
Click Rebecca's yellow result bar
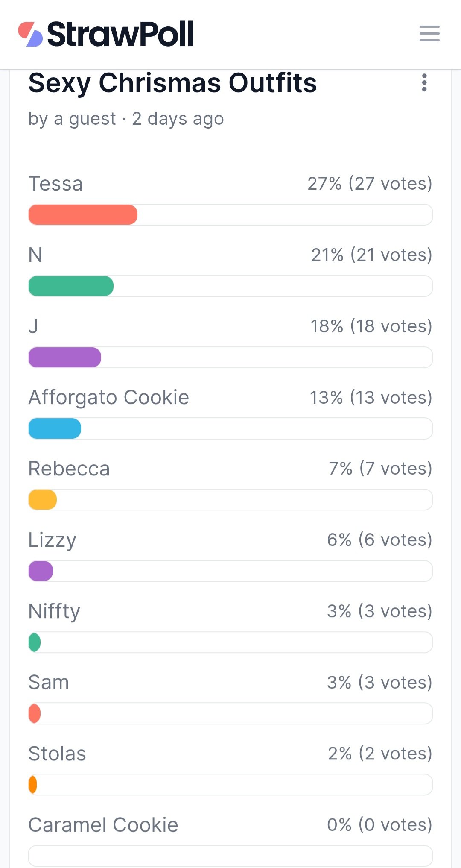coord(42,500)
